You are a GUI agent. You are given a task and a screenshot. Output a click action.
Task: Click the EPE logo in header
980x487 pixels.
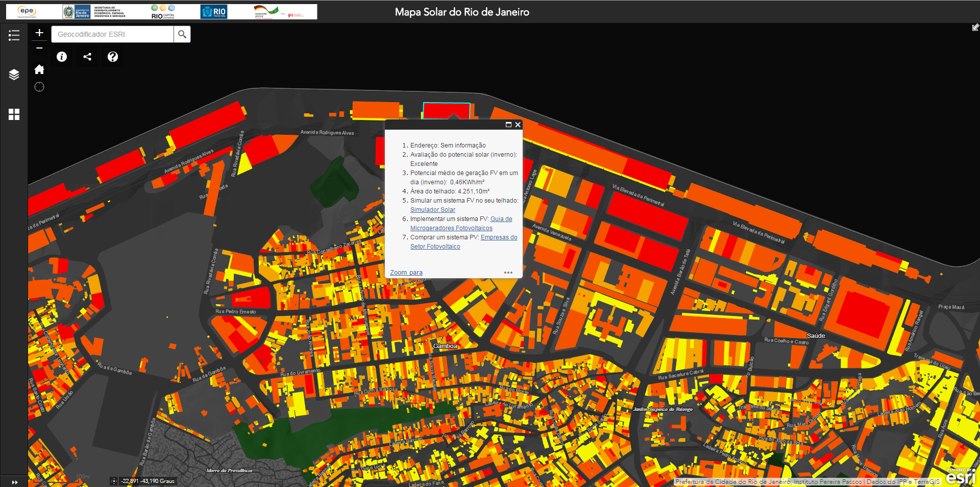27,11
